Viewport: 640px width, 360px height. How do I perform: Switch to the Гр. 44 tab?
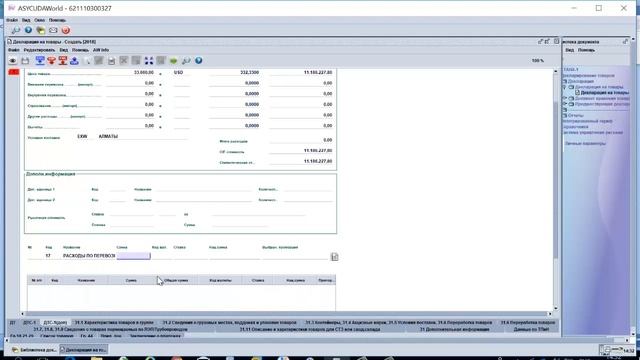point(87,336)
